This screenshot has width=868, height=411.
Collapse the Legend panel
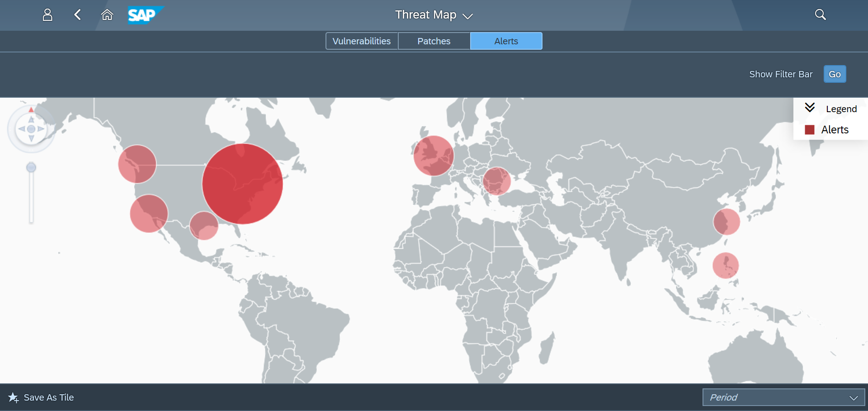[x=810, y=108]
